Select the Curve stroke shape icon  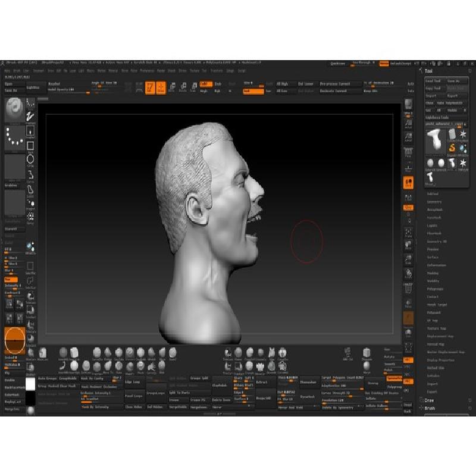point(30,176)
